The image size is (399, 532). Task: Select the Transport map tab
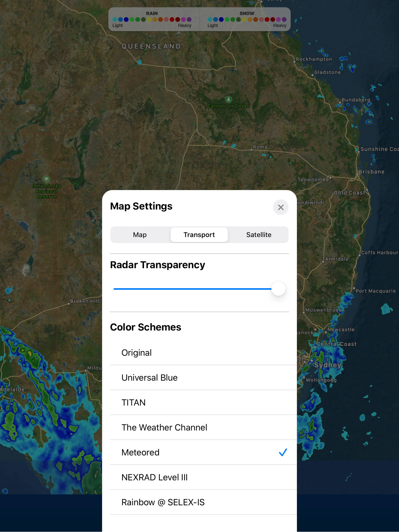point(199,234)
